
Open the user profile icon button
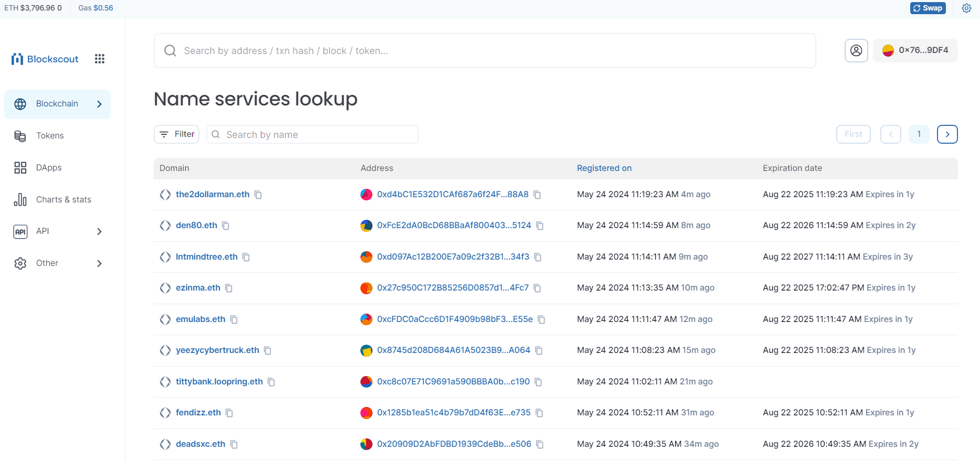click(x=856, y=50)
